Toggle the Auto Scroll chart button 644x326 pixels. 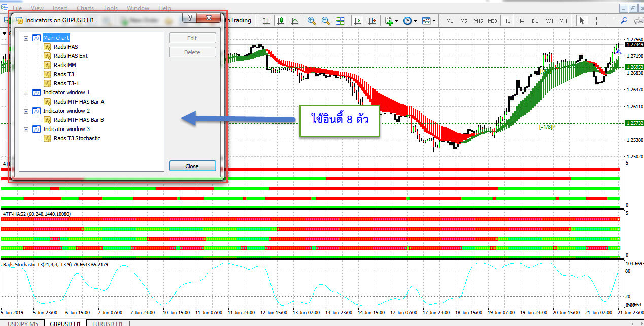[358, 21]
